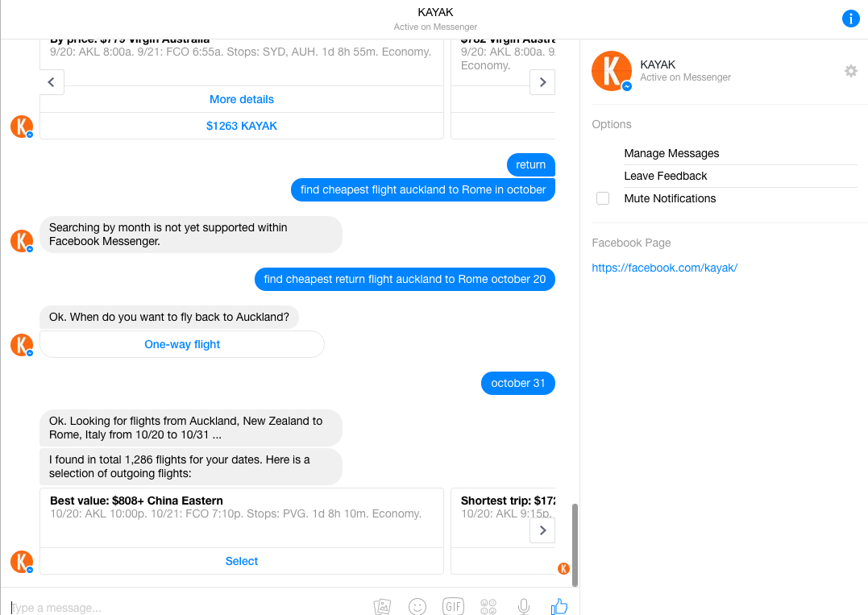Focus the Type a message input field
The width and height of the screenshot is (868, 615).
click(189, 607)
